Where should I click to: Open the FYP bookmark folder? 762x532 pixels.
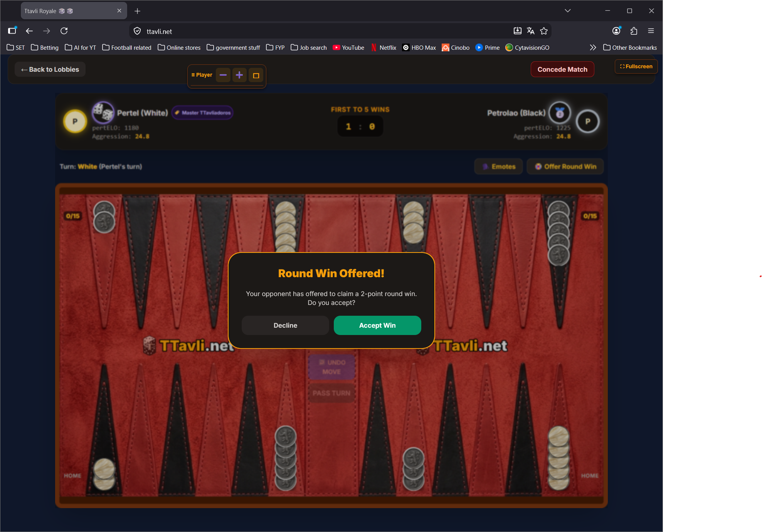(x=275, y=47)
